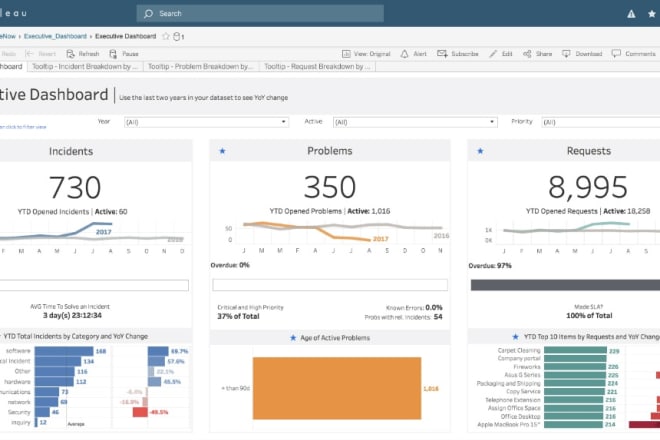Select the software category bar
Viewport: 660px width, 440px height.
(x=64, y=351)
